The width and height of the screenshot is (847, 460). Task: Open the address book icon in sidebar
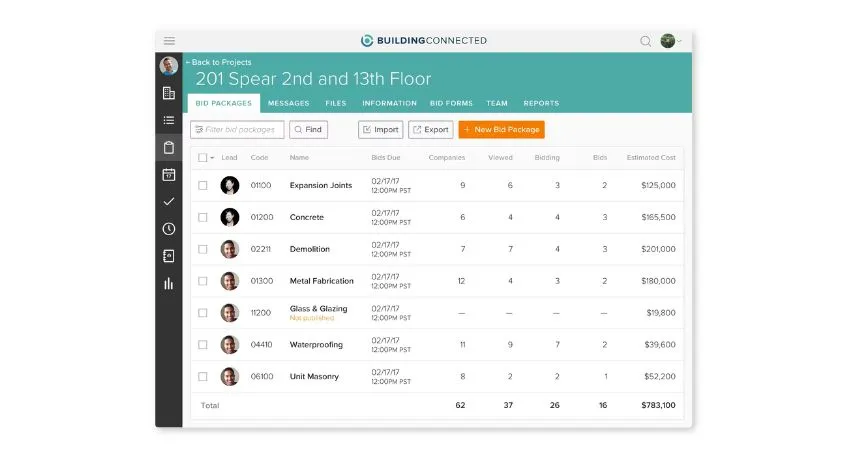tap(169, 256)
